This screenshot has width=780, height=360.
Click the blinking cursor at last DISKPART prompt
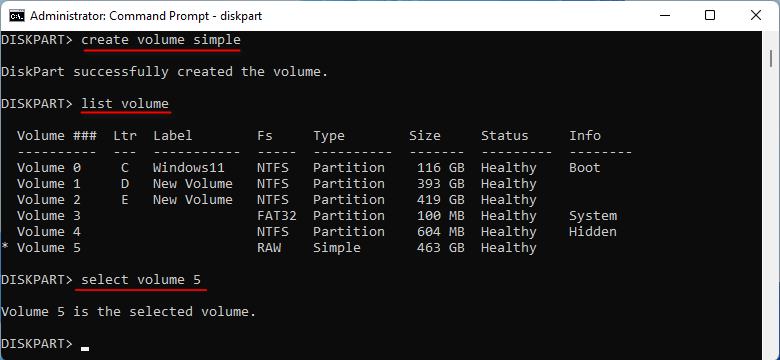point(85,349)
